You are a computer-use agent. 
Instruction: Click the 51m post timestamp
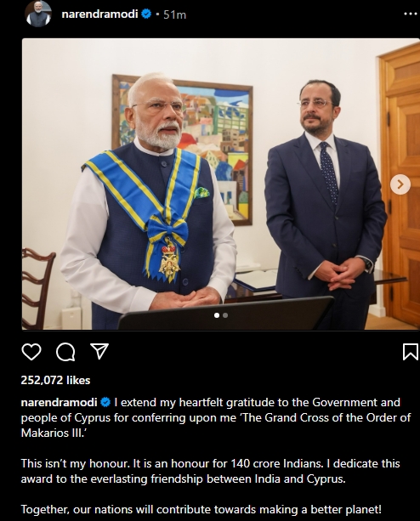pyautogui.click(x=175, y=14)
